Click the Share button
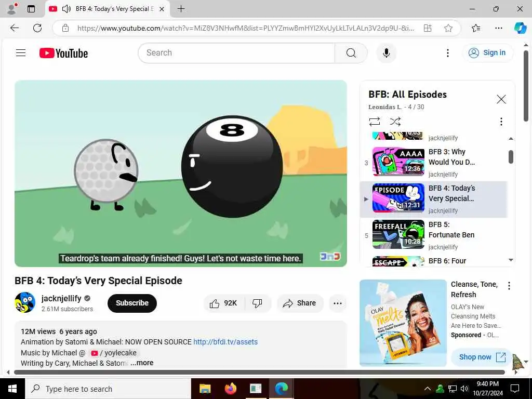532x399 pixels. point(300,303)
